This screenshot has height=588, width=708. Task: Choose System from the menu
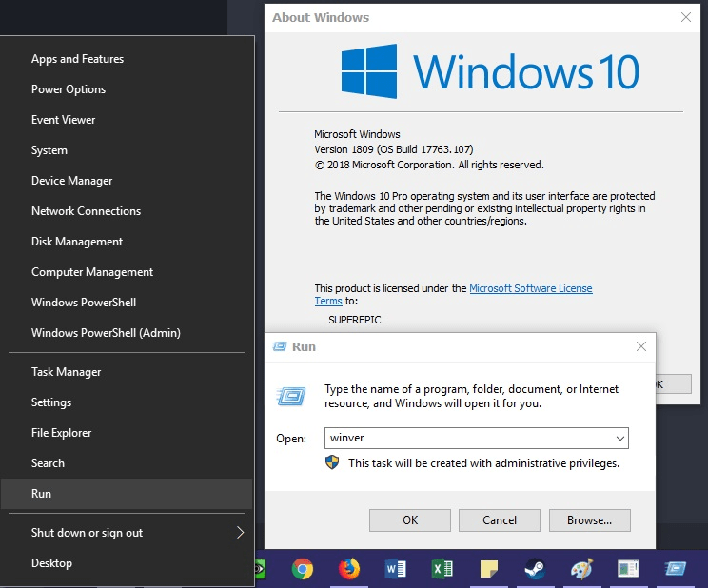127,150
